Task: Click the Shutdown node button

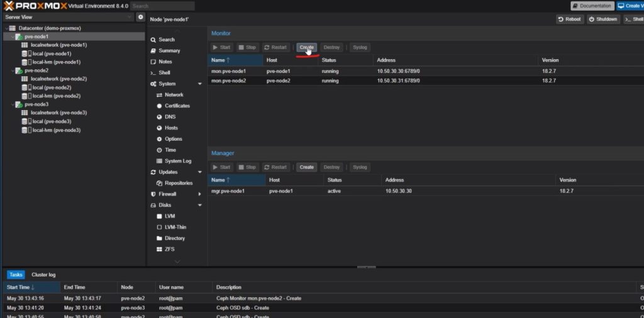Action: coord(603,19)
